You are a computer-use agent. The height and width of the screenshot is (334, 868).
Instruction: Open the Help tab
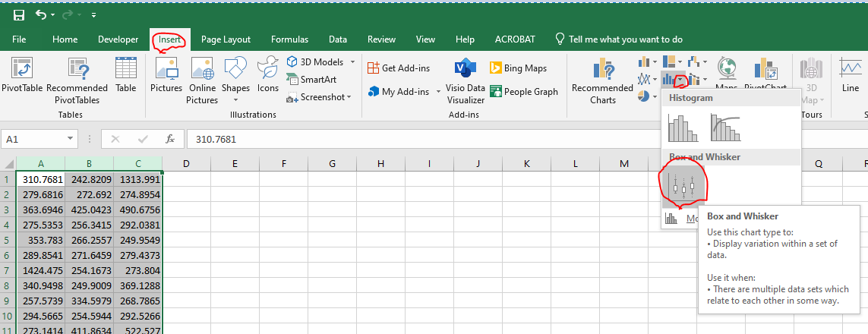465,39
